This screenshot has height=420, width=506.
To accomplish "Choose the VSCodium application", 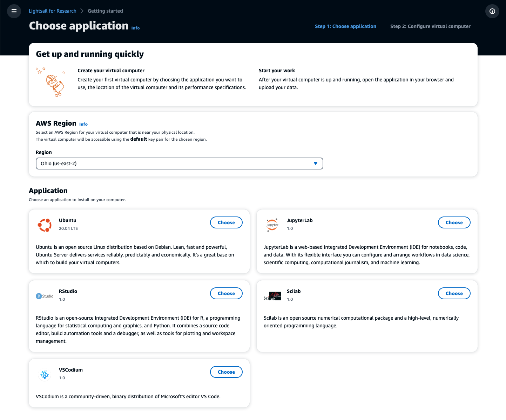I will pos(226,372).
